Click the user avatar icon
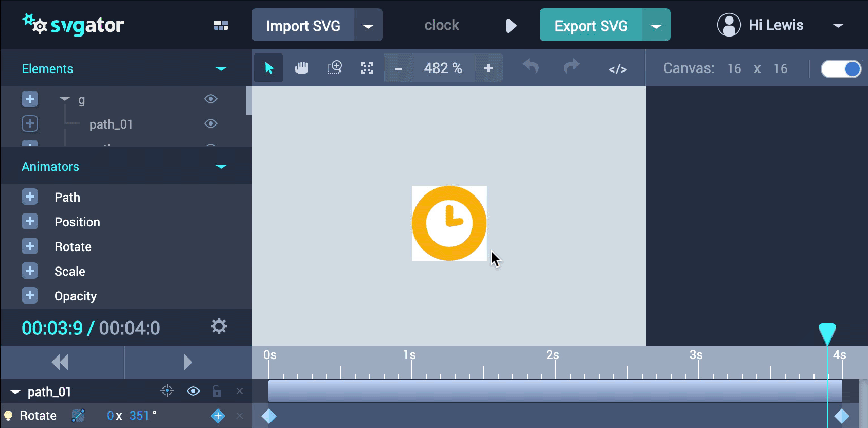868x428 pixels. (729, 25)
